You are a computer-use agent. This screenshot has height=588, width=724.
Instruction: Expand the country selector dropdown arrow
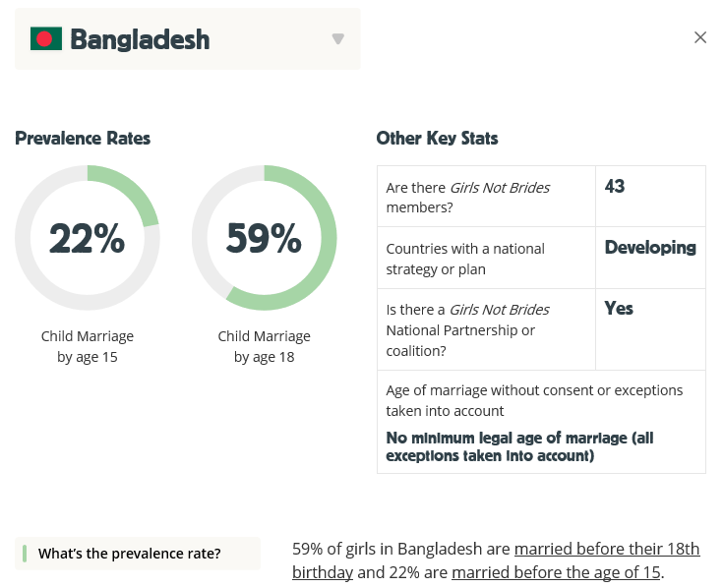pos(338,39)
